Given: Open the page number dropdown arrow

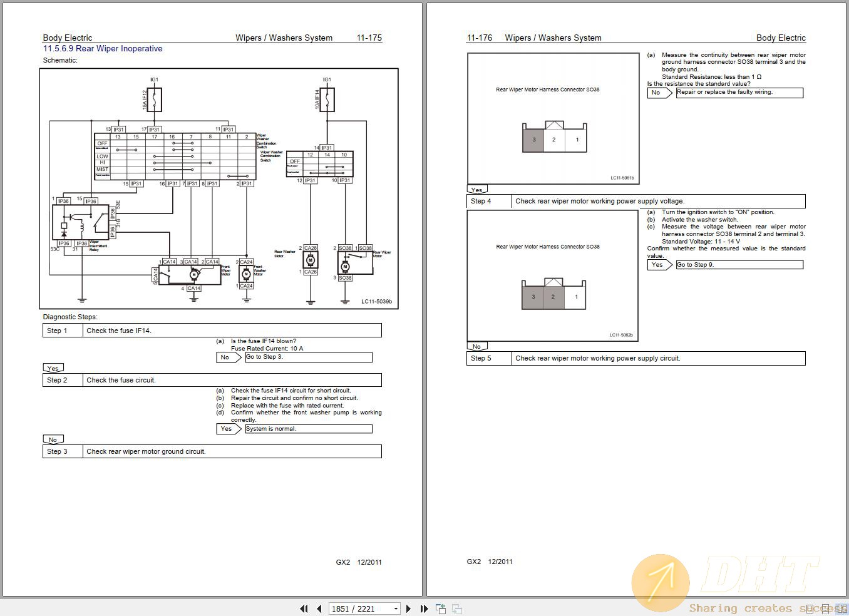Looking at the screenshot, I should [x=396, y=608].
